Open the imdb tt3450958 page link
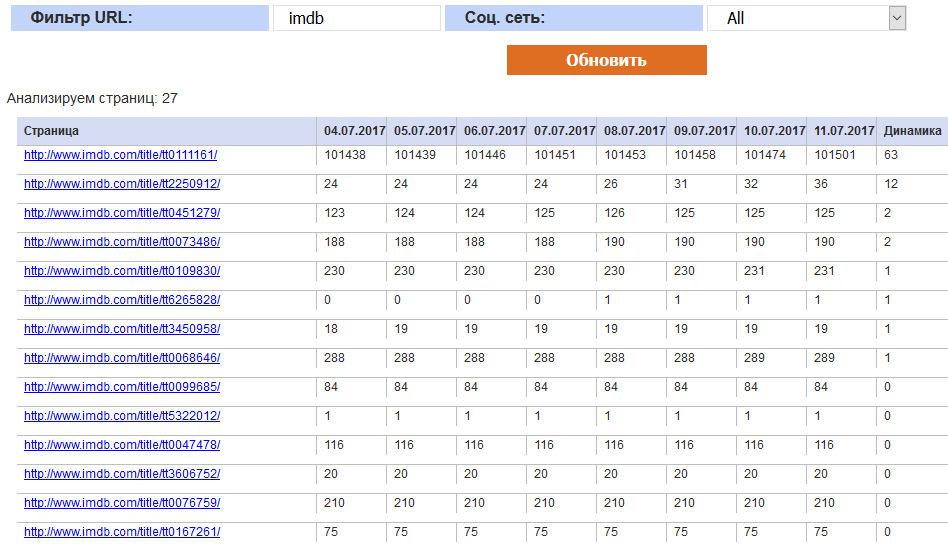948x549 pixels. point(122,329)
